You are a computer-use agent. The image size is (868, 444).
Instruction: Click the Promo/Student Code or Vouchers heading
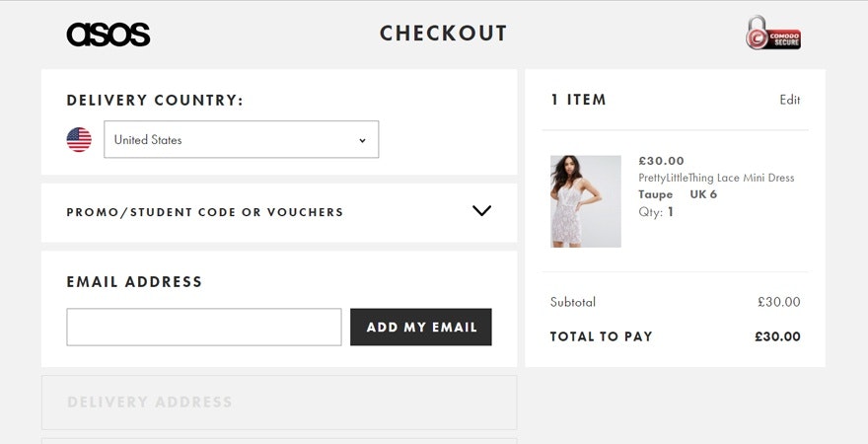point(204,212)
